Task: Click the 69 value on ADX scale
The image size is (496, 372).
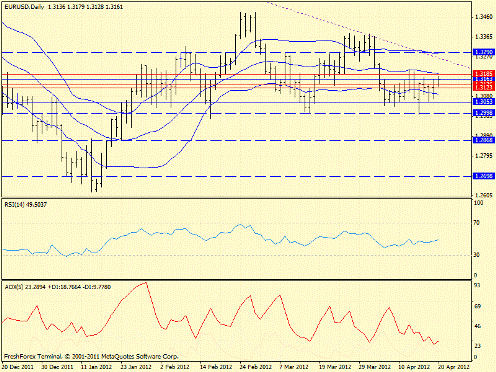Action: click(477, 306)
